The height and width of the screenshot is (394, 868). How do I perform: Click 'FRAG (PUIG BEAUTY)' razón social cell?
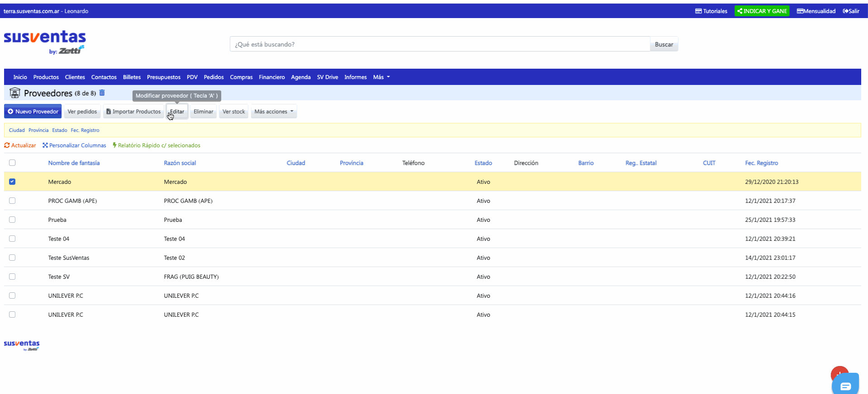coord(191,277)
